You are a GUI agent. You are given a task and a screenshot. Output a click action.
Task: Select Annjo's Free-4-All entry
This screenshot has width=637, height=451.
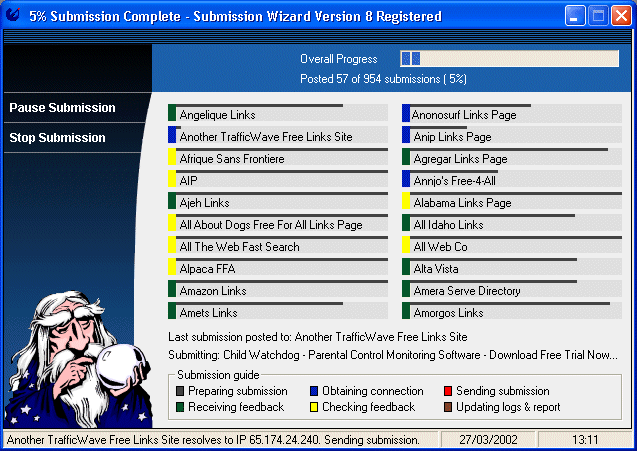pyautogui.click(x=512, y=179)
